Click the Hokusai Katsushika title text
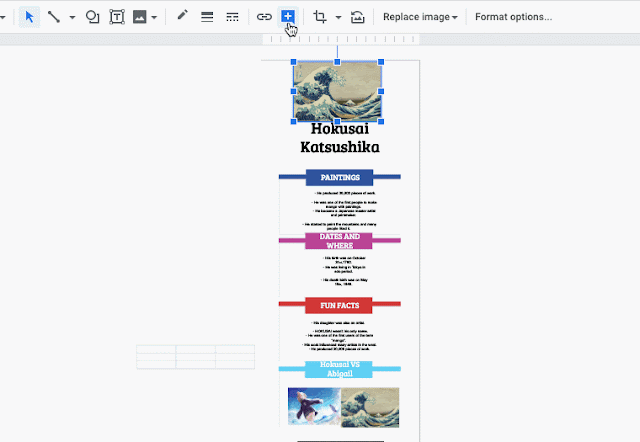640x442 pixels. coord(340,138)
